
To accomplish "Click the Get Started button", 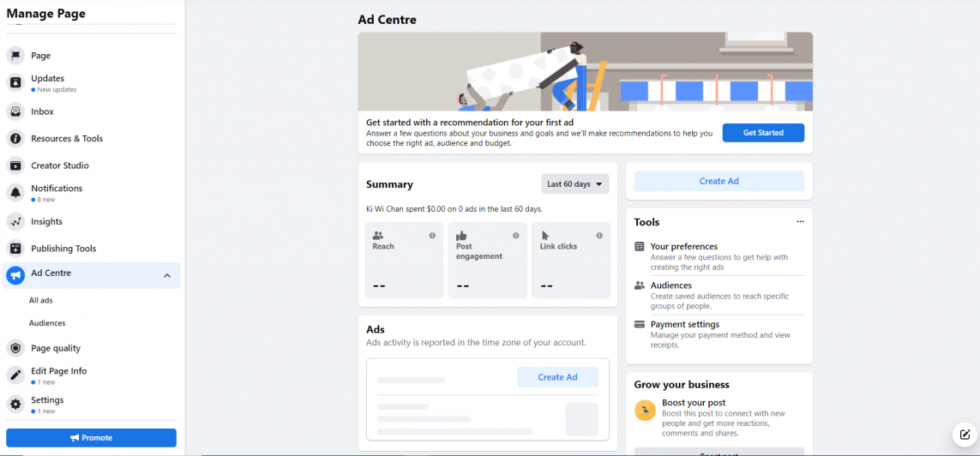I will (x=763, y=133).
